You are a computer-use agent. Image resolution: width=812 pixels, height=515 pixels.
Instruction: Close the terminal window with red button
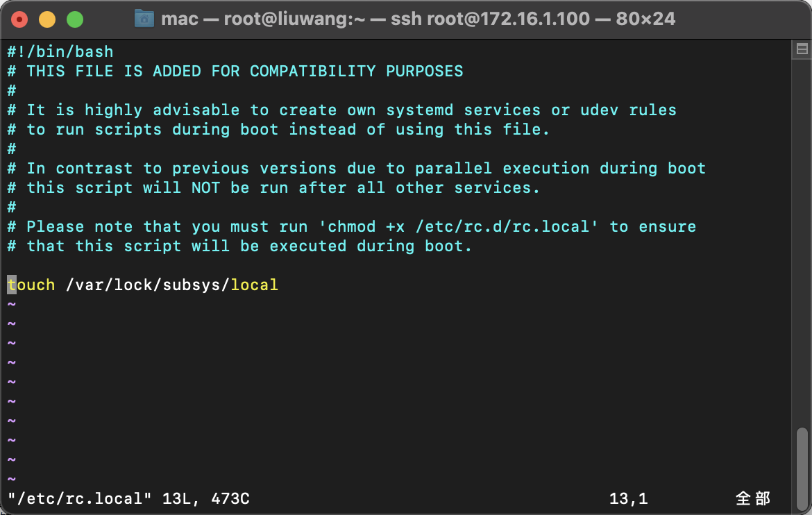19,19
